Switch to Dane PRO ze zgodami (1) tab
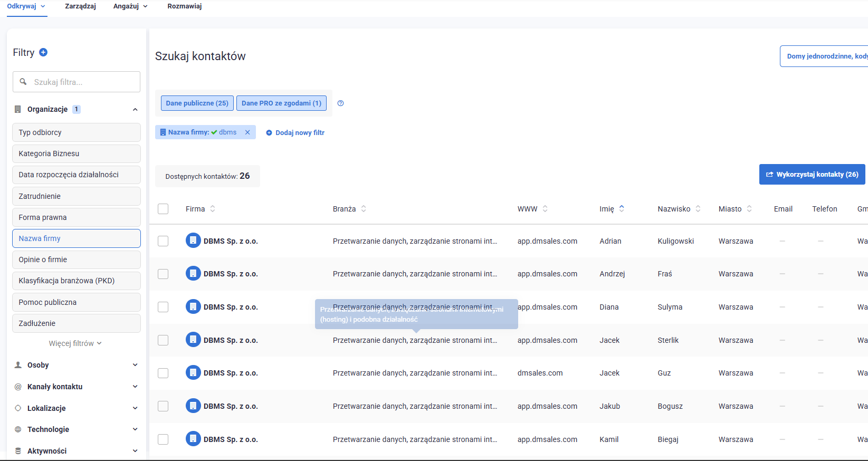This screenshot has height=461, width=868. pos(281,103)
